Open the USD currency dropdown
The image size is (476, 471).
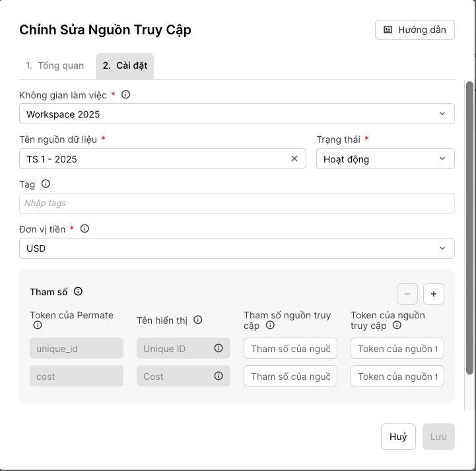(x=236, y=248)
